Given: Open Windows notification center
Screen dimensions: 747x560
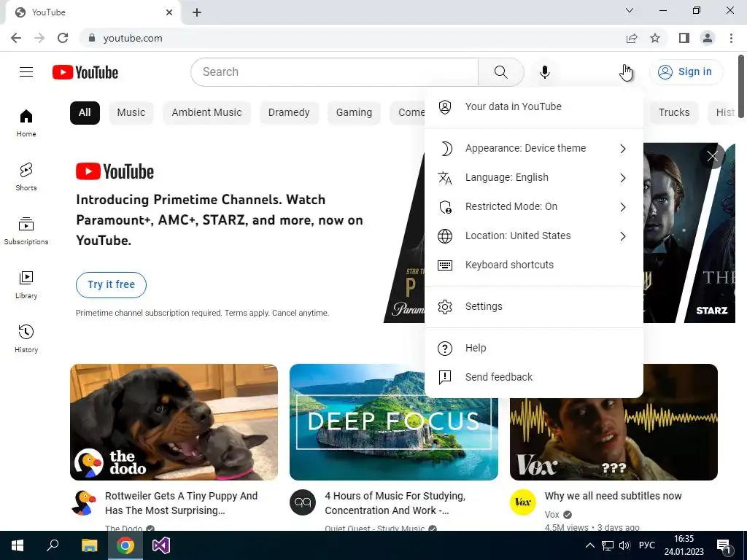Looking at the screenshot, I should [x=723, y=545].
